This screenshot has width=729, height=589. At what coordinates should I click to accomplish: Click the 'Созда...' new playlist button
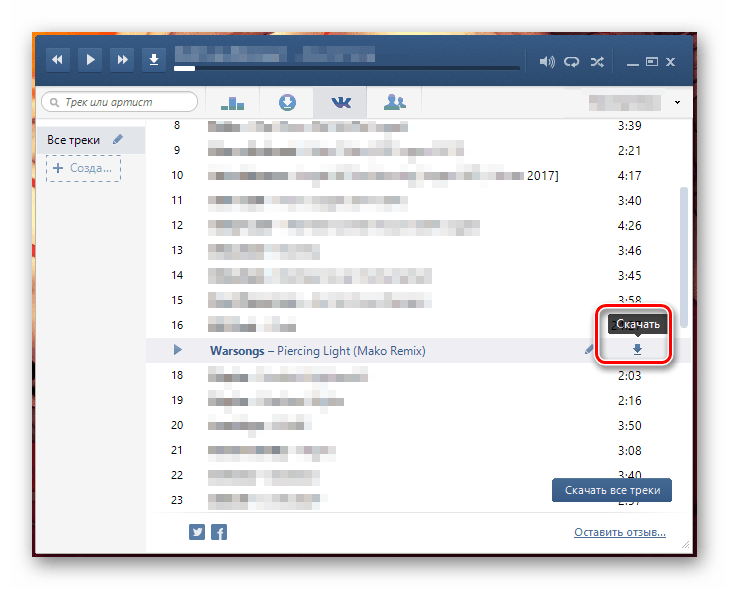[83, 169]
